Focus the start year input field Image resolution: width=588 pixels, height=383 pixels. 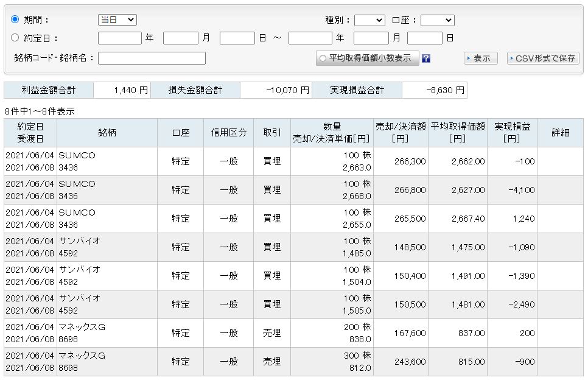pos(120,38)
